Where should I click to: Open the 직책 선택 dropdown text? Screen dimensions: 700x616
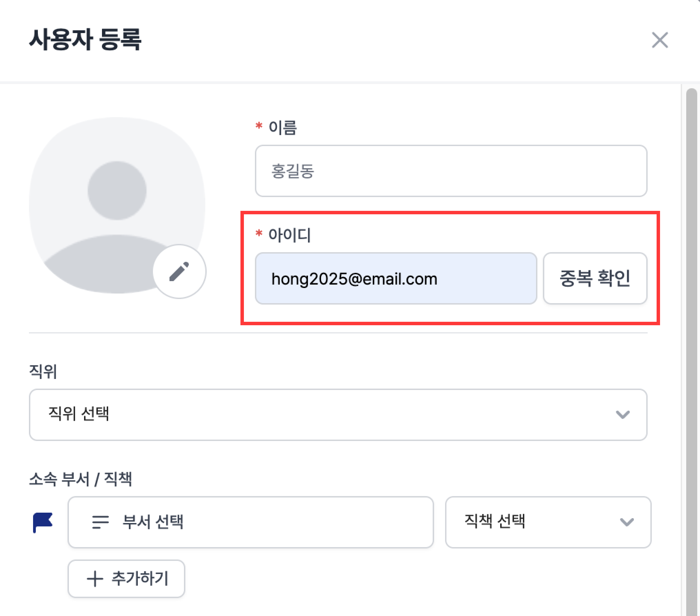[495, 521]
